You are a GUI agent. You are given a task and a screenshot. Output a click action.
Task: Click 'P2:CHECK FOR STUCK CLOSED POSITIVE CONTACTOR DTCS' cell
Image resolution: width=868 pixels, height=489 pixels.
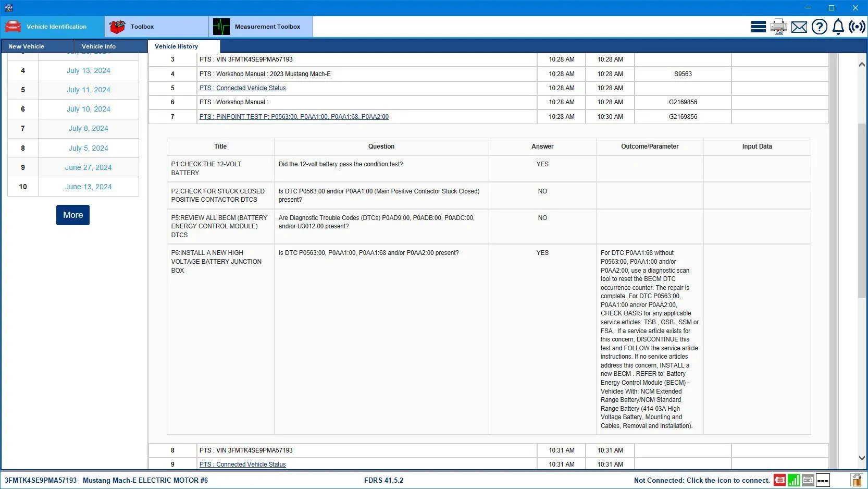coord(220,195)
